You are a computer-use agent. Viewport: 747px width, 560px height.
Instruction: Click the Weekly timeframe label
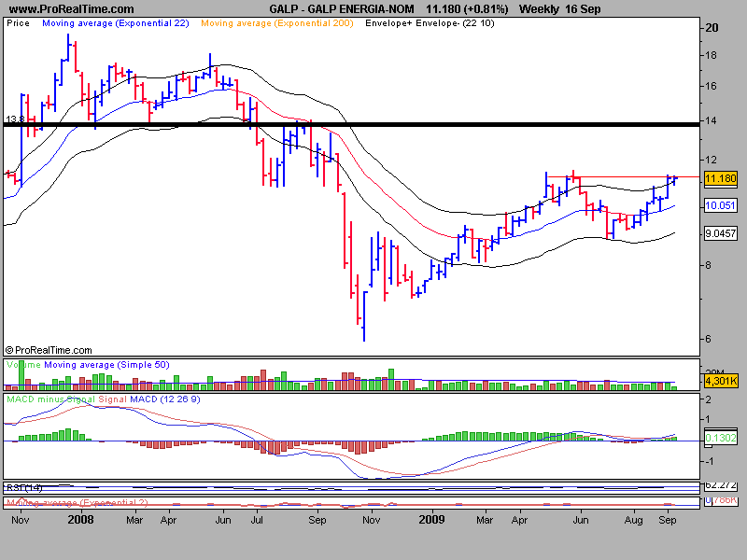[539, 9]
